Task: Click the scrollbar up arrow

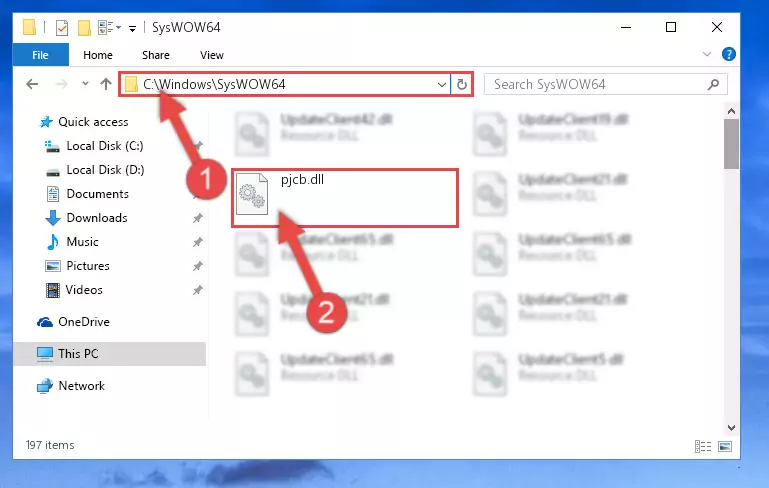Action: (731, 111)
